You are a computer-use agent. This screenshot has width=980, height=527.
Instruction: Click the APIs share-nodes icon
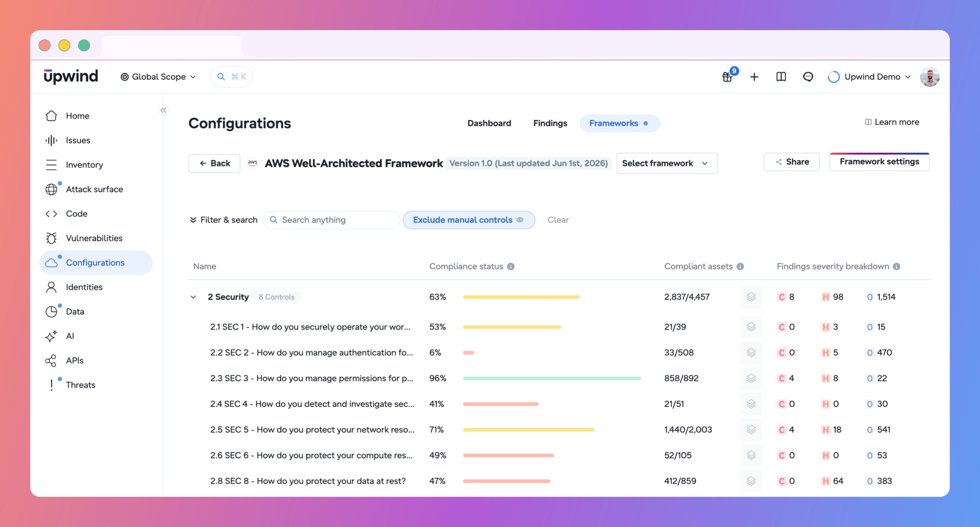[51, 361]
